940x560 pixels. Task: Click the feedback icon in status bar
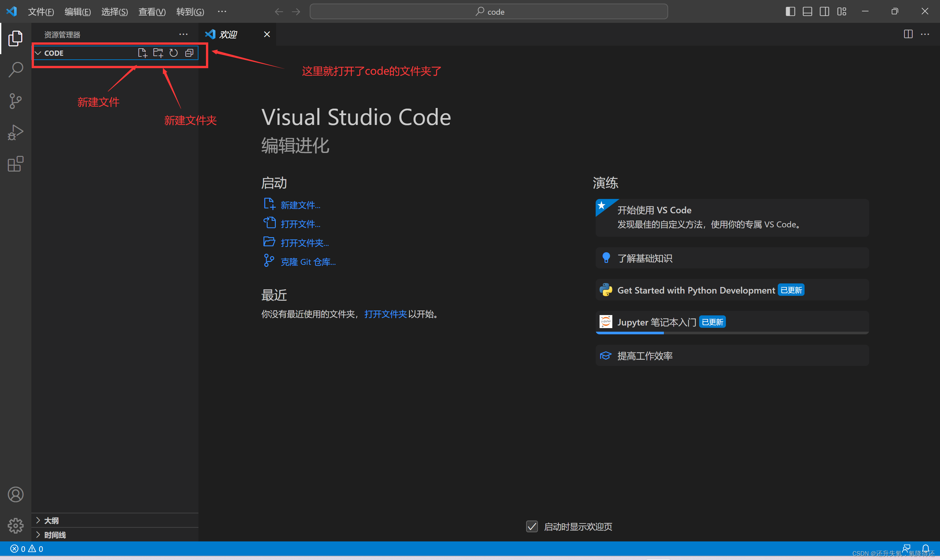(906, 548)
